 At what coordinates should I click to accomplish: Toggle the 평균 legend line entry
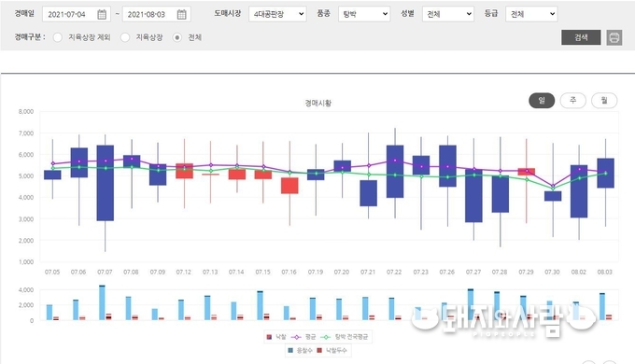303,337
